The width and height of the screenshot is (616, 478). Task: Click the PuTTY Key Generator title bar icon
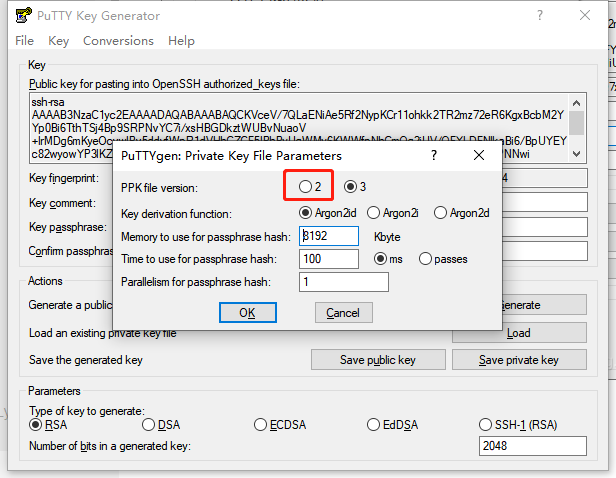point(23,15)
